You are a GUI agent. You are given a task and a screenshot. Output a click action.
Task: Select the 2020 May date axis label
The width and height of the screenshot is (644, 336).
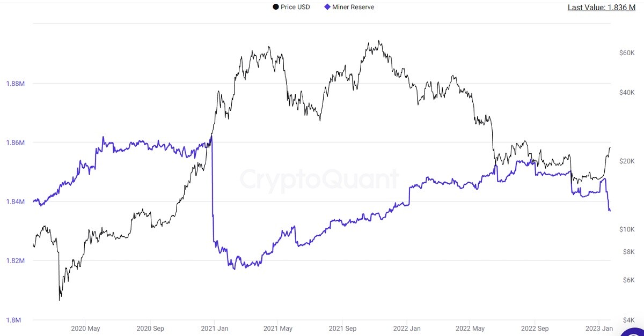pos(85,328)
